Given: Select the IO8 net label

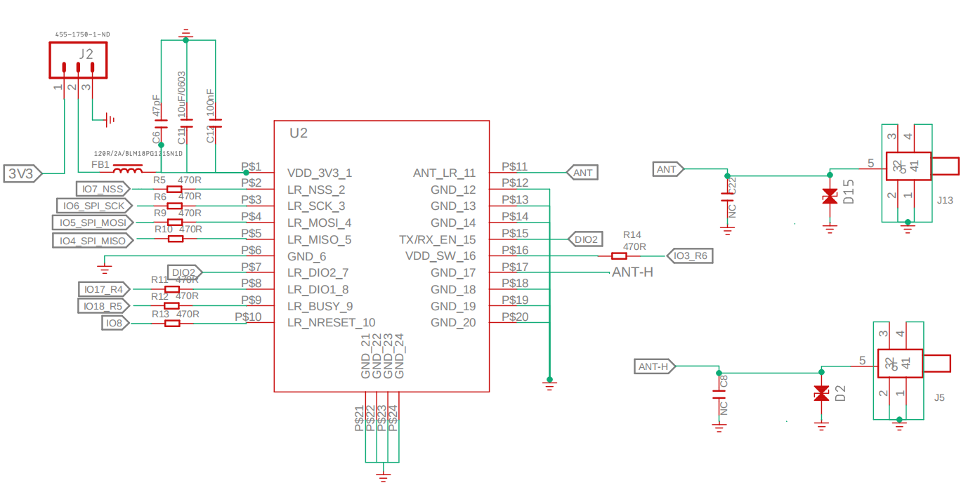Looking at the screenshot, I should tap(115, 323).
